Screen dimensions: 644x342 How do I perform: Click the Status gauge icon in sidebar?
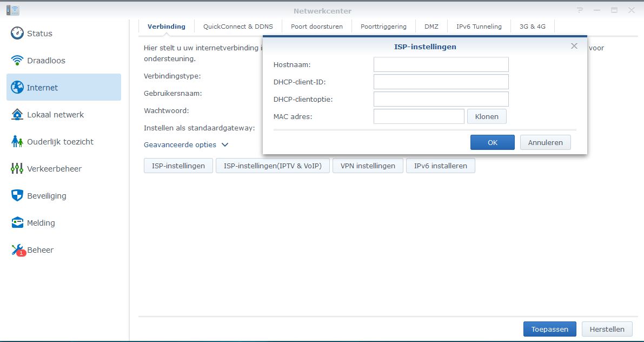[x=17, y=33]
